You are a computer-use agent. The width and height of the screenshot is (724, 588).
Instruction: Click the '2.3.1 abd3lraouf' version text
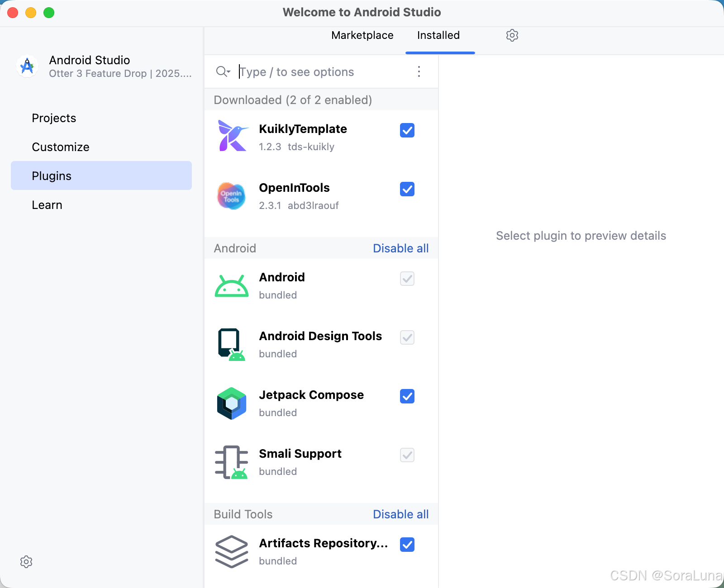pyautogui.click(x=299, y=206)
